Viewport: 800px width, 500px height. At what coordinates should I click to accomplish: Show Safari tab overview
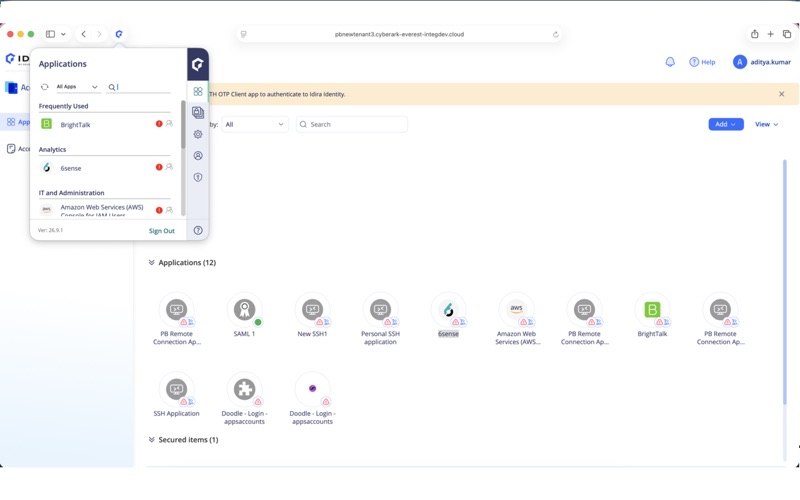(787, 34)
